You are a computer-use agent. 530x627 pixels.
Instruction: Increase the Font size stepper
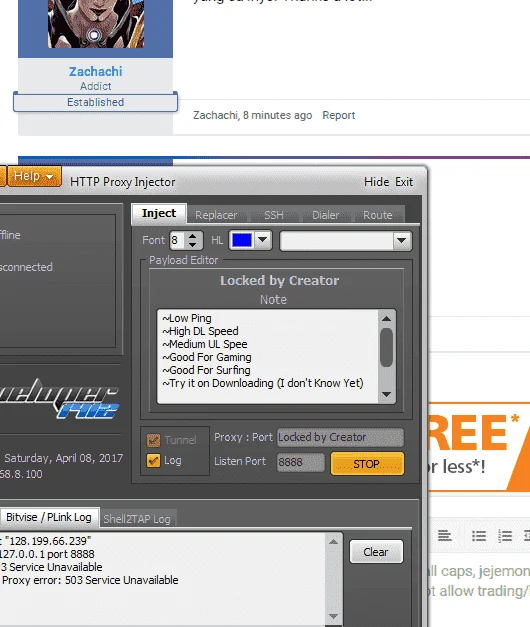click(192, 236)
